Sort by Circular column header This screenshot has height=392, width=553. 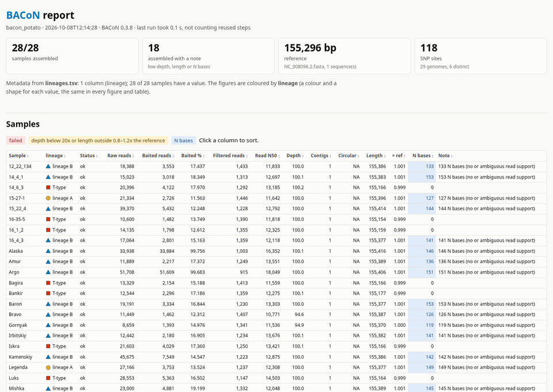pos(349,155)
